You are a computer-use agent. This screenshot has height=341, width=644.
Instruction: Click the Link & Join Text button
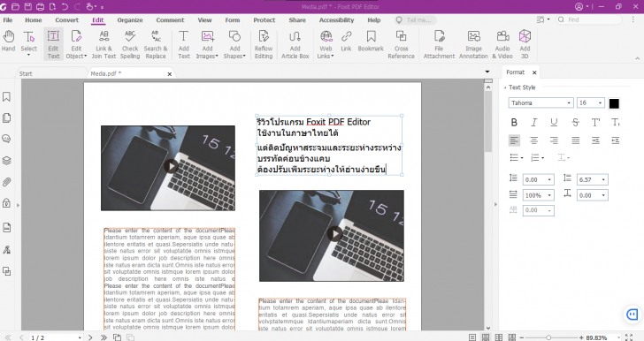(103, 44)
